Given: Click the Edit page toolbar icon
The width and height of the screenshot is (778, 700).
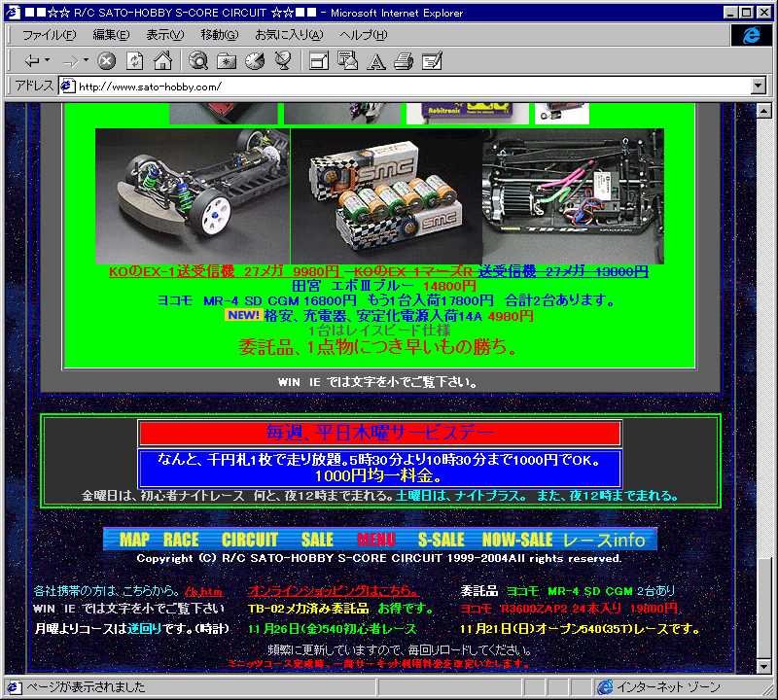Looking at the screenshot, I should click(x=432, y=61).
